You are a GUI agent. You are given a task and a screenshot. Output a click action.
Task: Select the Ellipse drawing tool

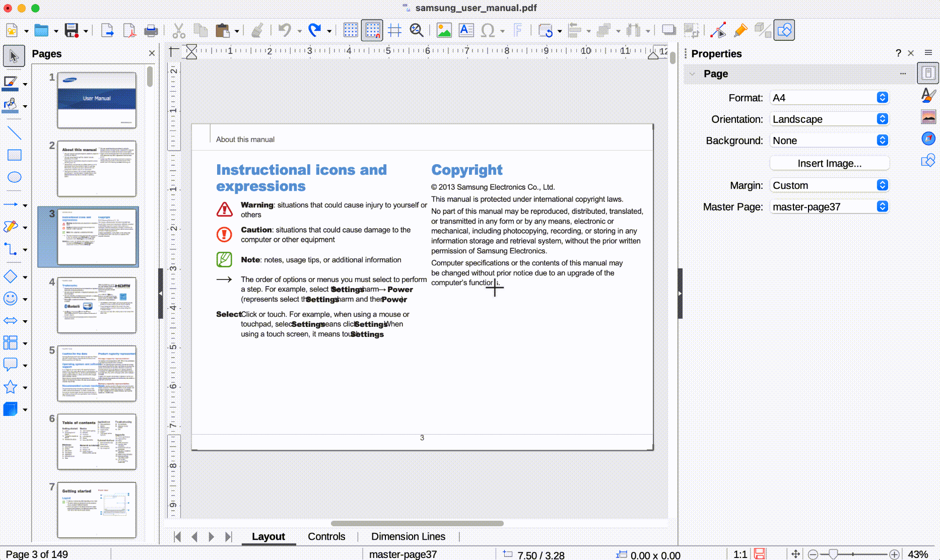tap(14, 177)
